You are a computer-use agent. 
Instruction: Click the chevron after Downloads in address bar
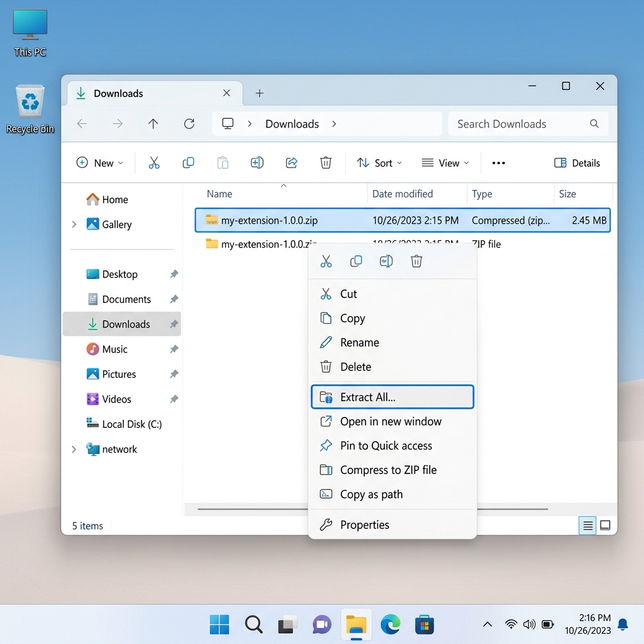[334, 124]
